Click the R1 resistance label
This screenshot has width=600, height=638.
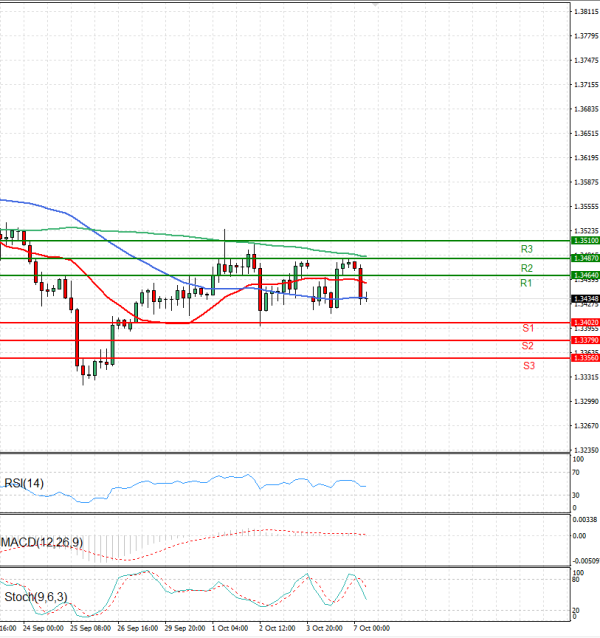tap(526, 285)
